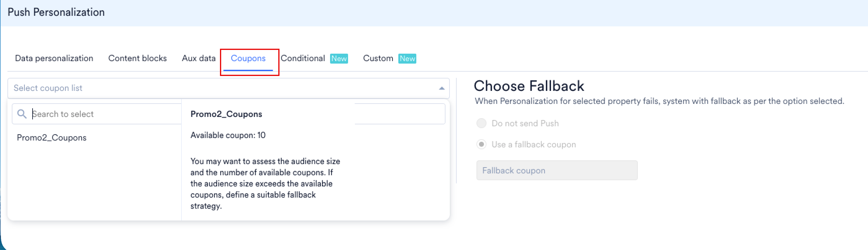
Task: Collapse the Select coupon list dropdown
Action: 228,88
